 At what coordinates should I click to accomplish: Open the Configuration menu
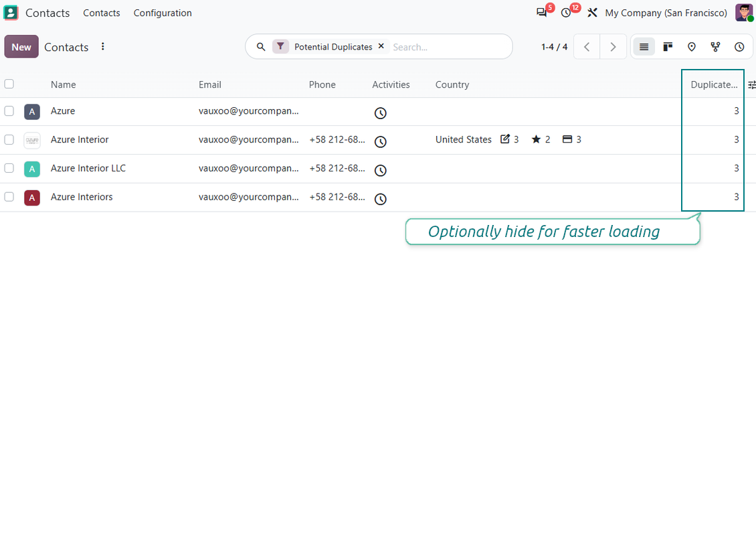[163, 13]
